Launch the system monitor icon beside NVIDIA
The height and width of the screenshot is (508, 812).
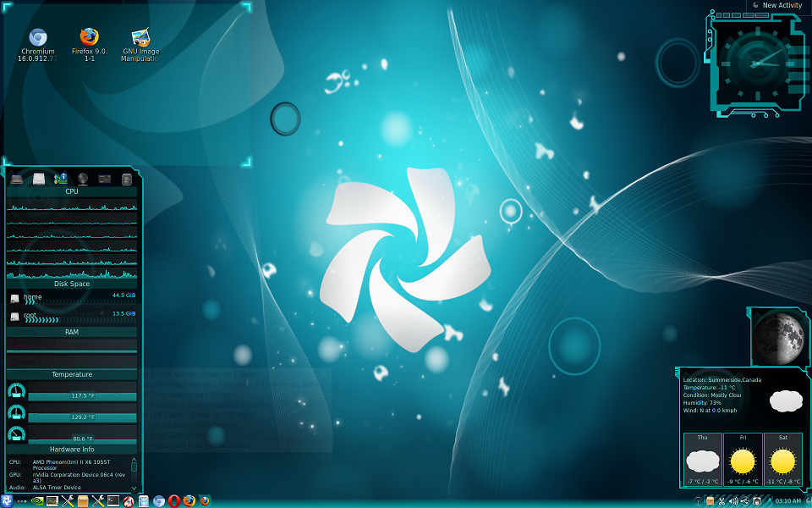[x=52, y=501]
